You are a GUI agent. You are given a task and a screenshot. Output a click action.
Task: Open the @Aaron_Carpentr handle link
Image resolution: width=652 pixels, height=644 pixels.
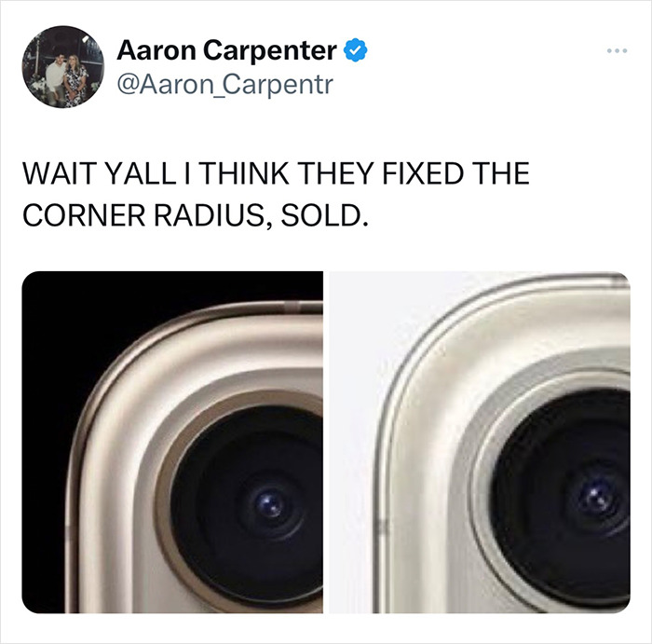(x=225, y=85)
